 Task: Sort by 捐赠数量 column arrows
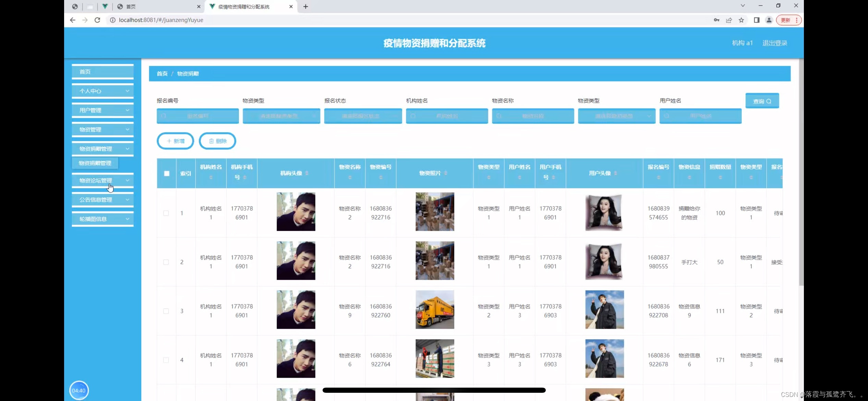point(720,178)
